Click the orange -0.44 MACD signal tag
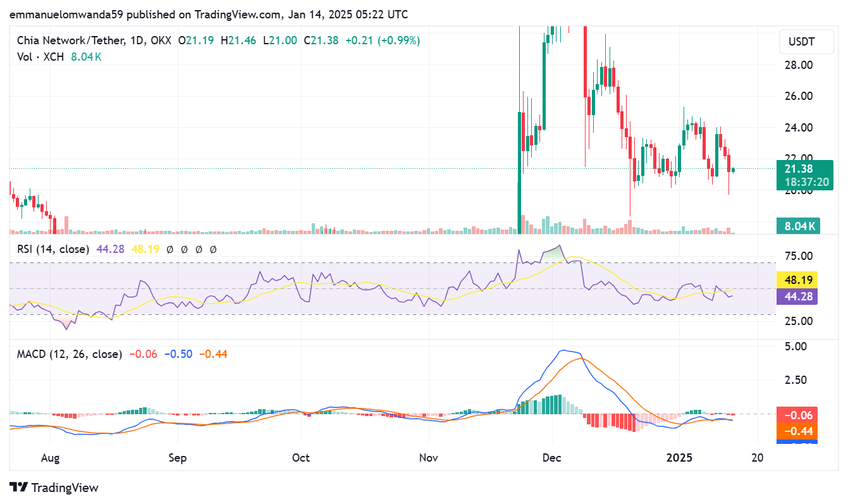Screen dimensions: 848x504 pyautogui.click(x=798, y=431)
